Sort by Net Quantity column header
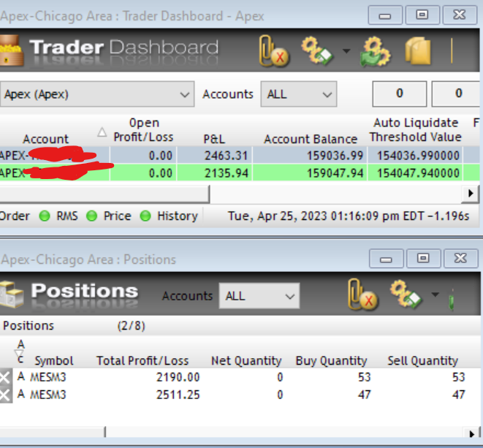 [x=246, y=360]
